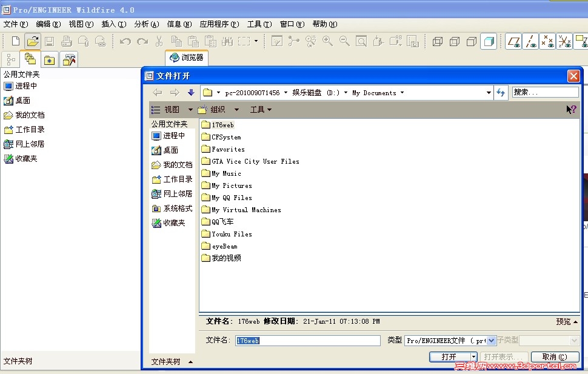The image size is (588, 374).
Task: Select the 176web folder
Action: click(218, 125)
